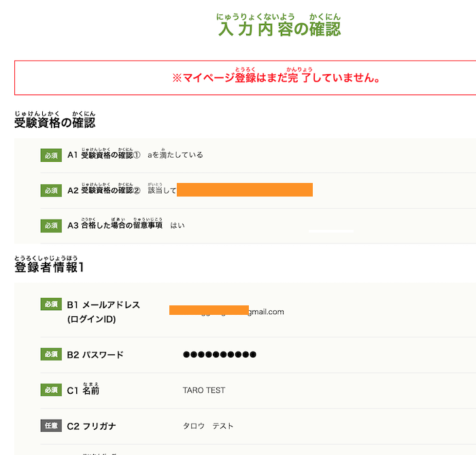Click the green 入力内容の確認 page title
This screenshot has width=476, height=455.
coord(279,29)
